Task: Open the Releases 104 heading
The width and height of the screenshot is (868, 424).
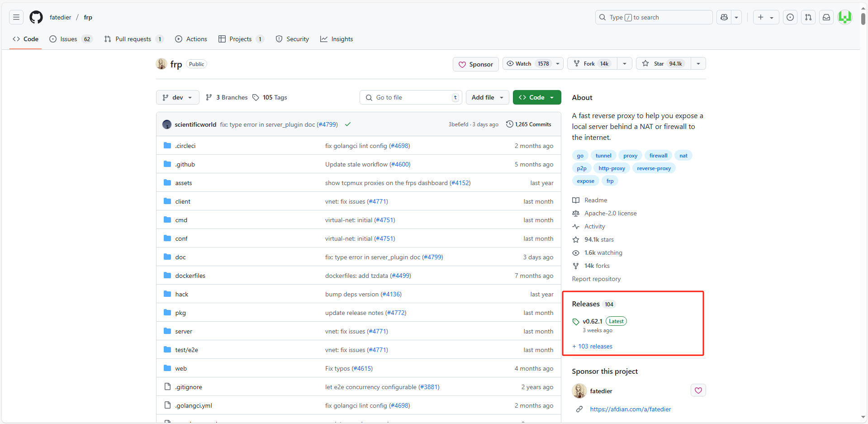Action: (594, 304)
